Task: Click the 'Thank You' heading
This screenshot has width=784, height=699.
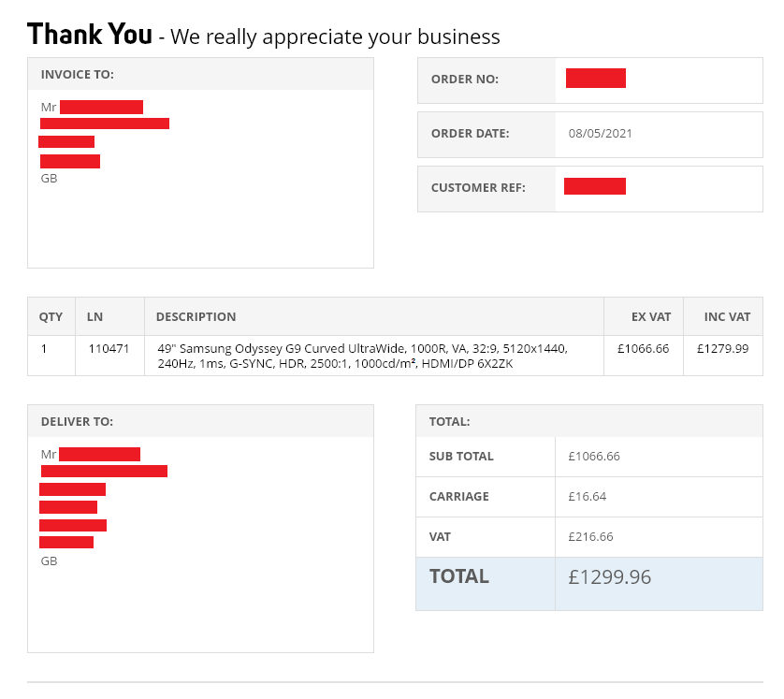Action: (90, 35)
